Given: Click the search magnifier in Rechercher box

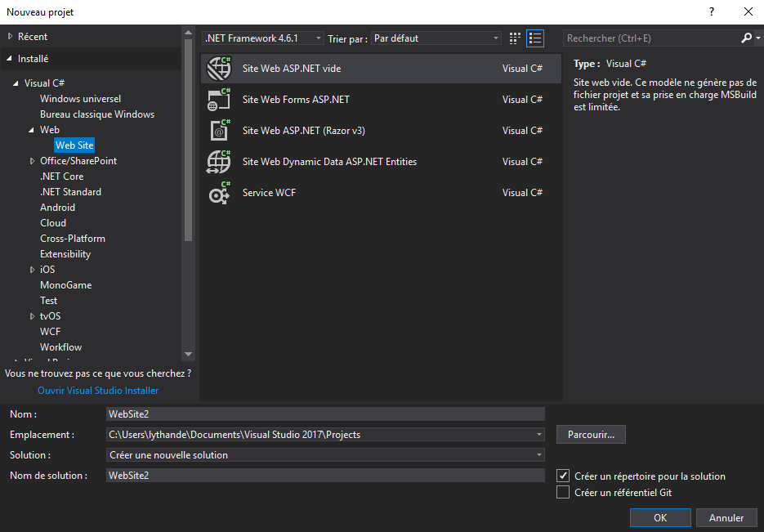Looking at the screenshot, I should [x=745, y=38].
